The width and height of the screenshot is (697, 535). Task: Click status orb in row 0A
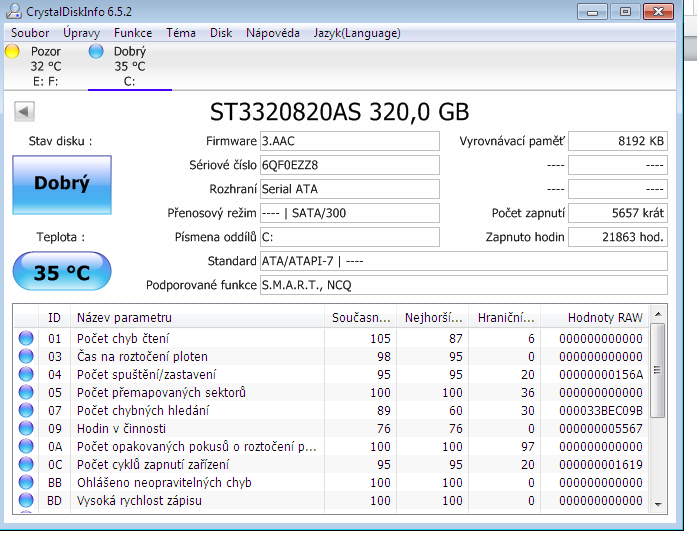pyautogui.click(x=26, y=446)
